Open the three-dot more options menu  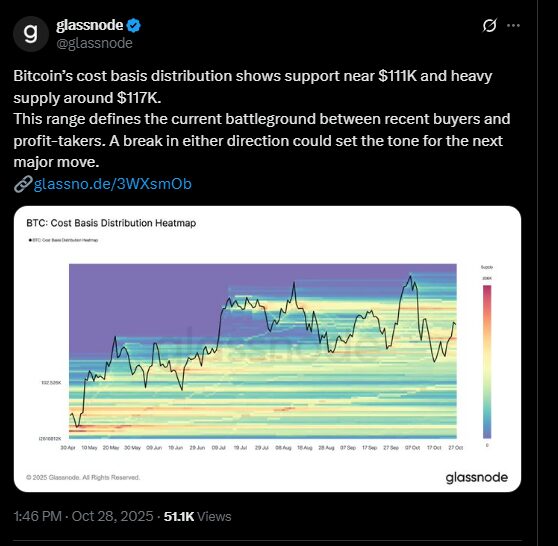coord(513,25)
